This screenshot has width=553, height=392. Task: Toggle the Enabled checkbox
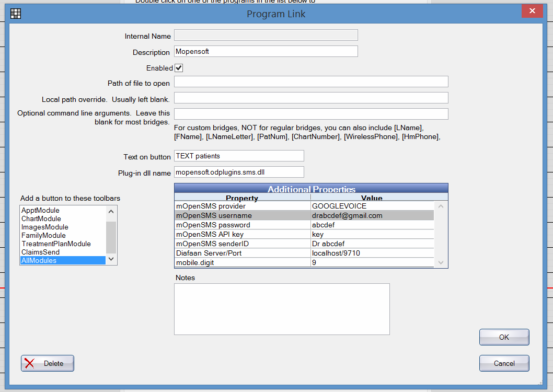[x=179, y=68]
